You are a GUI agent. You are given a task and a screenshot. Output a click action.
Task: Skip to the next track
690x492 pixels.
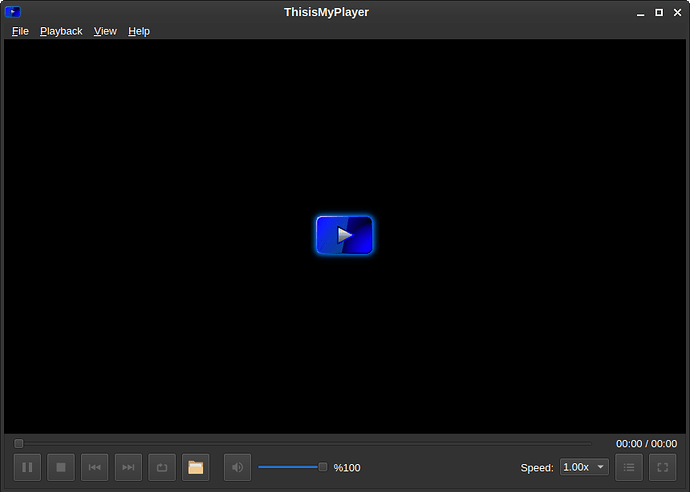tap(128, 467)
